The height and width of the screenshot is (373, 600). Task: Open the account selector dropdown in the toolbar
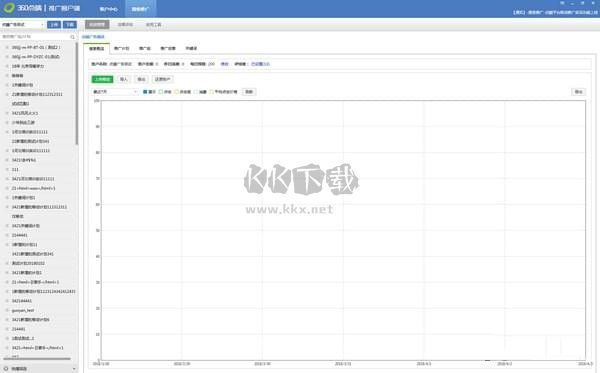[x=23, y=24]
